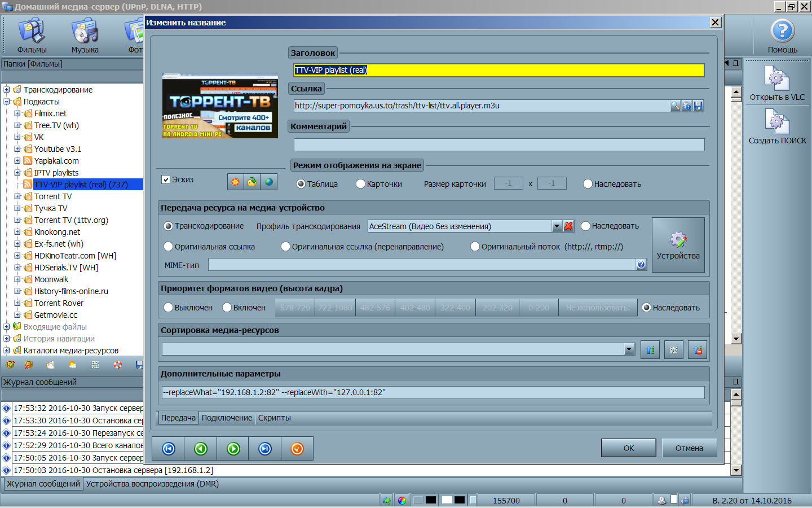Open the transcoding profile dropdown
Viewport: 812px width, 508px height.
click(557, 226)
